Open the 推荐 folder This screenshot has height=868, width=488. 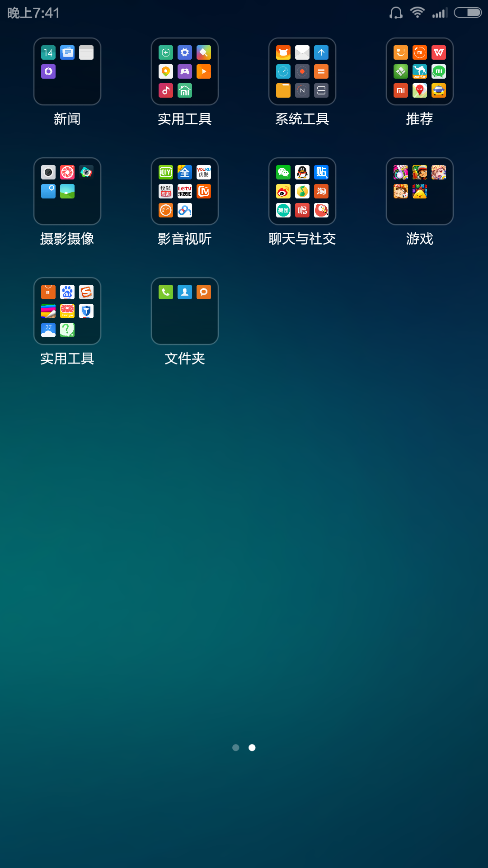pyautogui.click(x=420, y=71)
